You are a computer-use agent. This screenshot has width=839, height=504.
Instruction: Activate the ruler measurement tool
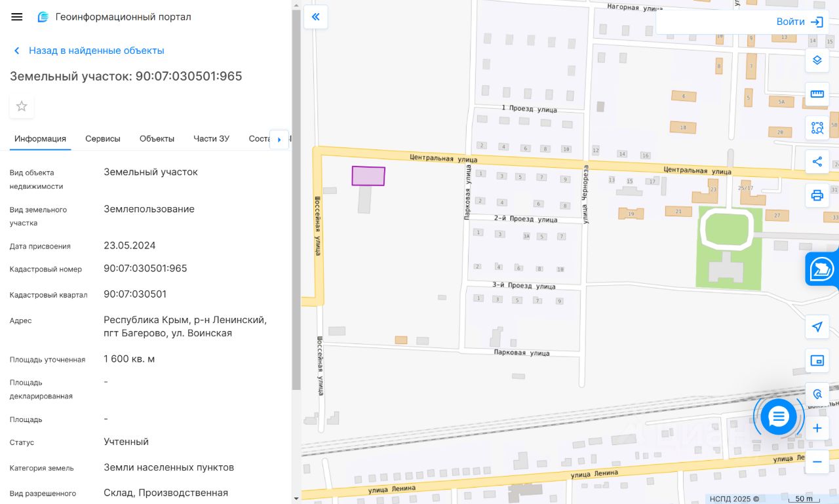[817, 94]
